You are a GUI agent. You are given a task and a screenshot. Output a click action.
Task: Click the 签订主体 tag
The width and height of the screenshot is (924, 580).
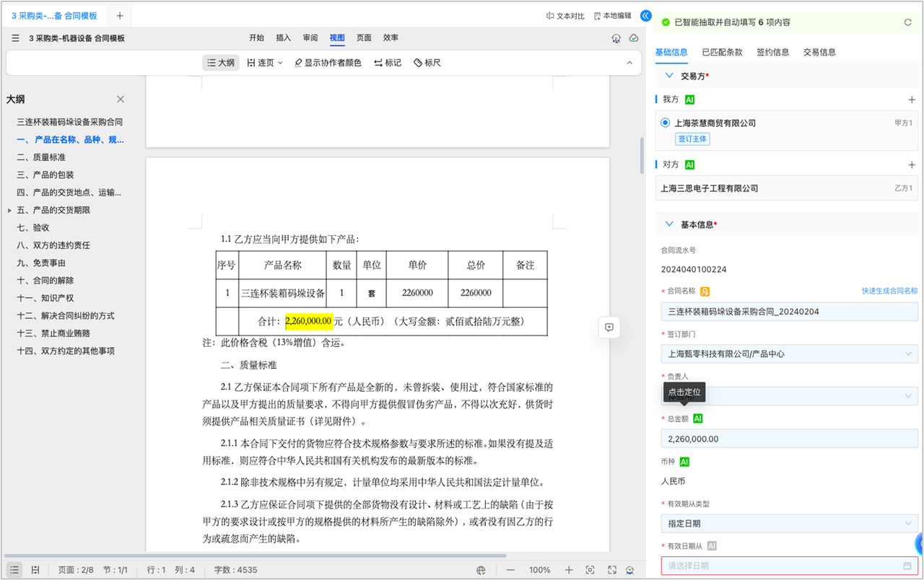[693, 139]
